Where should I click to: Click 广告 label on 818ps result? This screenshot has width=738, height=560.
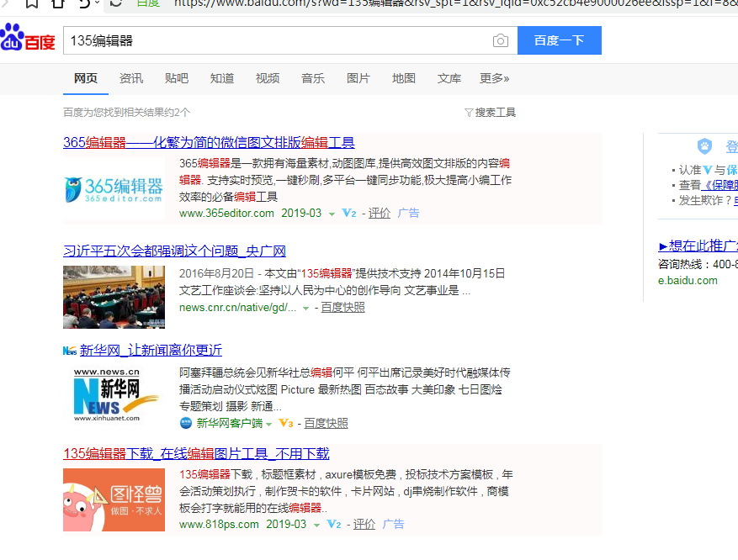394,525
